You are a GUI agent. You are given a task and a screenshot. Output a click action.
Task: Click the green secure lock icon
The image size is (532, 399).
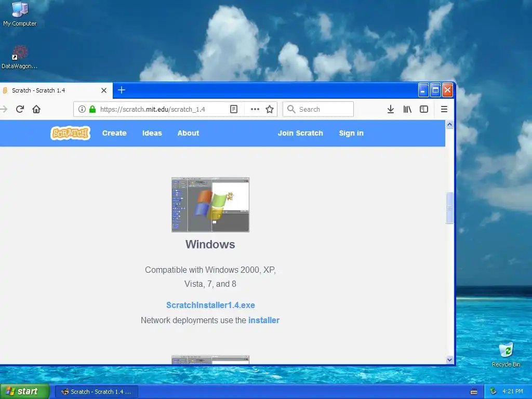tap(92, 109)
